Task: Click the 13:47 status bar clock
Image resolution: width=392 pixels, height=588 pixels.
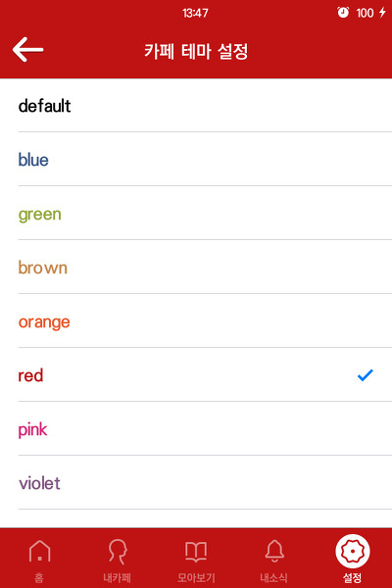Action: coord(195,13)
